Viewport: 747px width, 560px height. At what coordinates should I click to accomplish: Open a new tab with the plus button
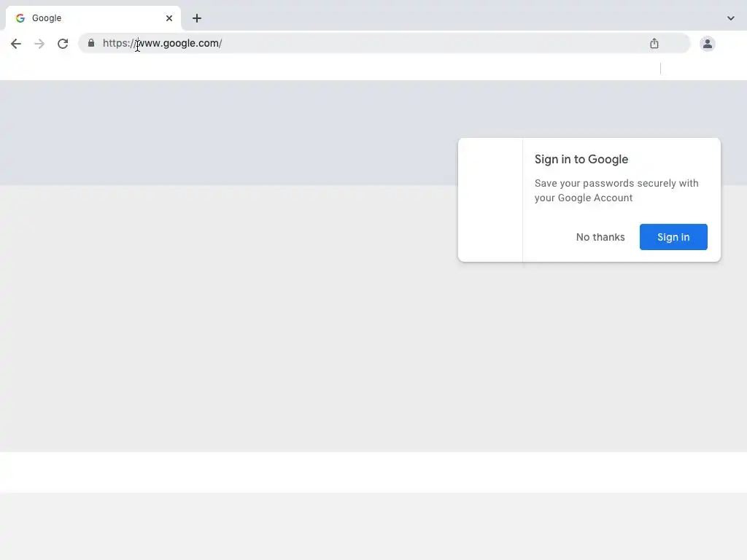[x=197, y=18]
